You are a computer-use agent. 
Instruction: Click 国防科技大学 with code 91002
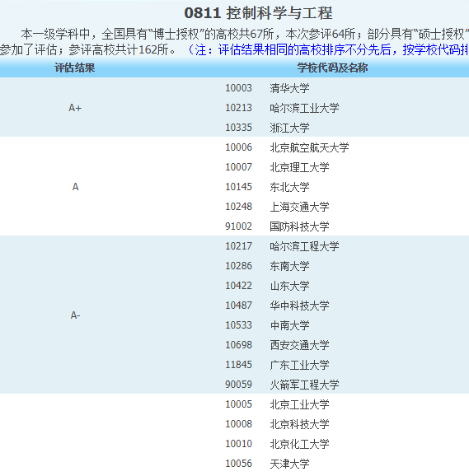tap(299, 226)
